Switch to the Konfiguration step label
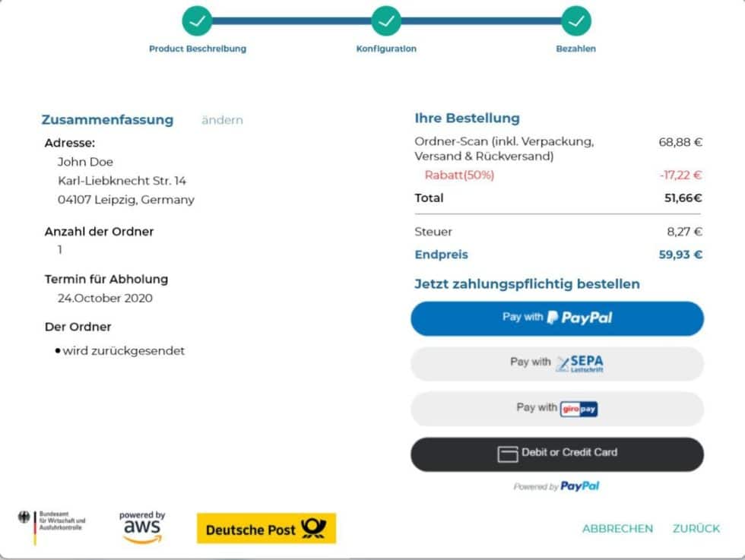 386,49
